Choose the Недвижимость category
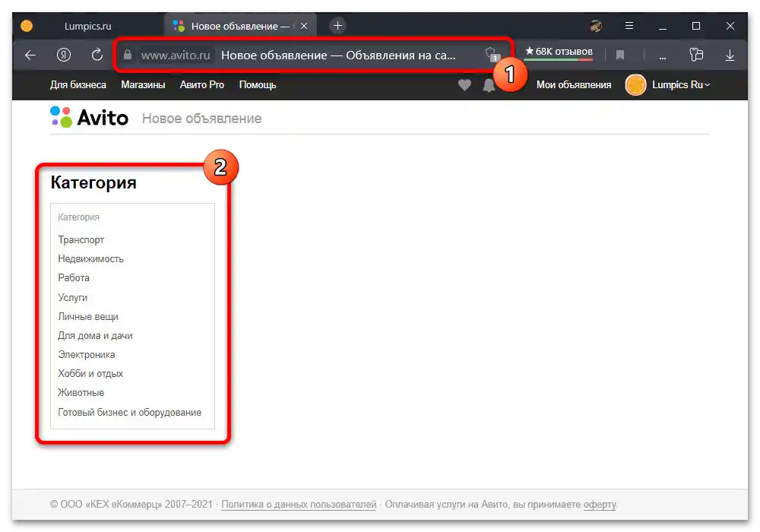 click(x=90, y=258)
